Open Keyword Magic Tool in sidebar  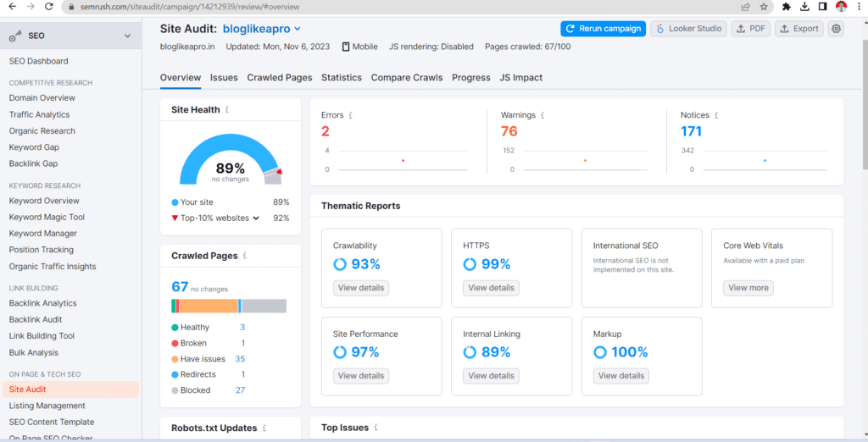(47, 217)
